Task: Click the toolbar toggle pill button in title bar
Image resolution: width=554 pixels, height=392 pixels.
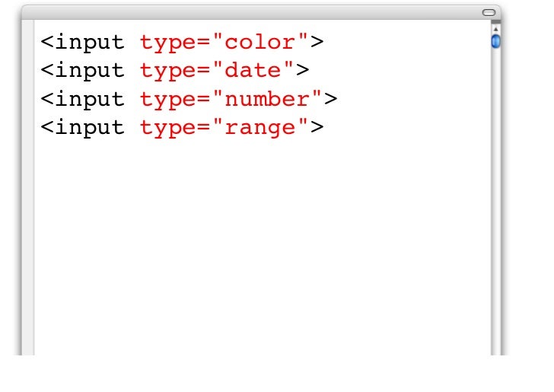Action: pos(489,13)
